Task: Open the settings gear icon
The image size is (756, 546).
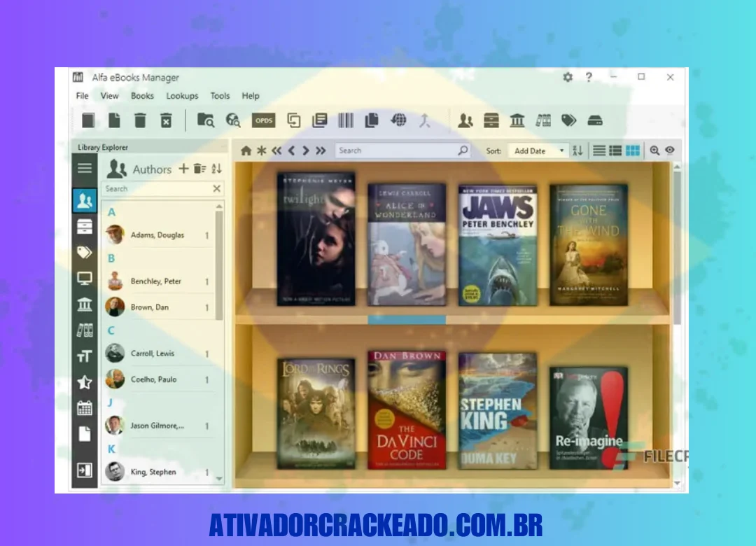Action: [568, 77]
